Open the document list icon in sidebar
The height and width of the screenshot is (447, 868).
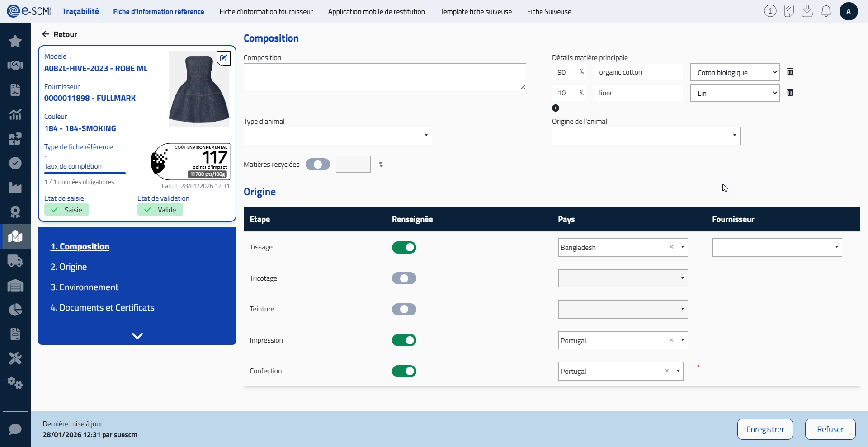15,334
